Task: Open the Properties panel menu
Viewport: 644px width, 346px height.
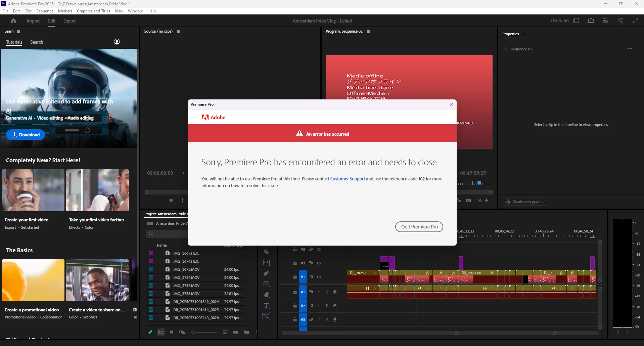Action: [524, 34]
